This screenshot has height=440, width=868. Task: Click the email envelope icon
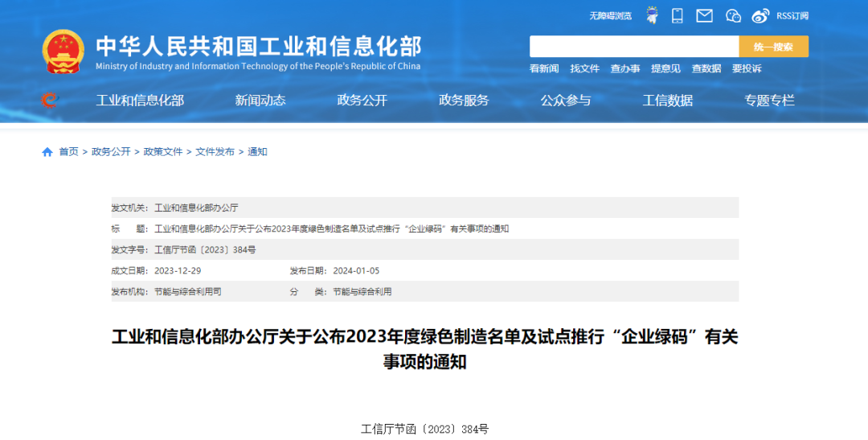tap(704, 15)
